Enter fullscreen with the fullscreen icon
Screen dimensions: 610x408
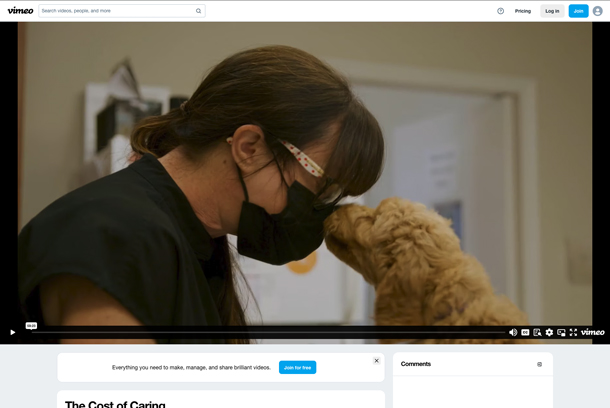(573, 332)
